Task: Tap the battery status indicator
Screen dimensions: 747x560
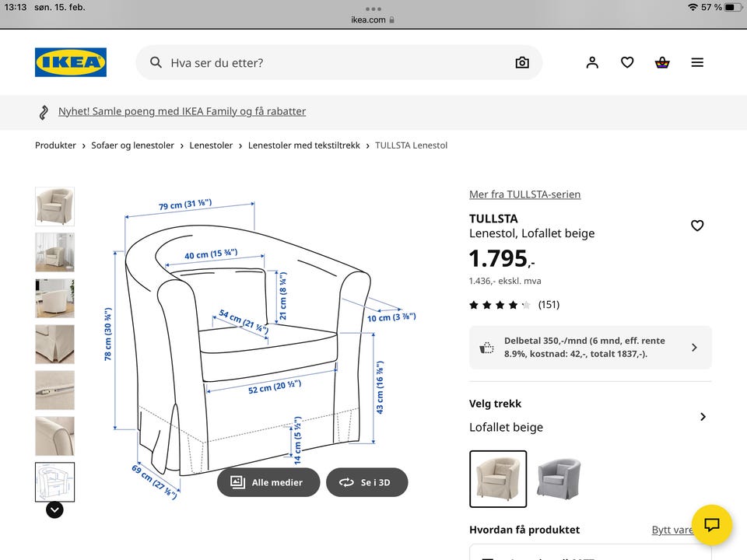Action: coord(733,7)
